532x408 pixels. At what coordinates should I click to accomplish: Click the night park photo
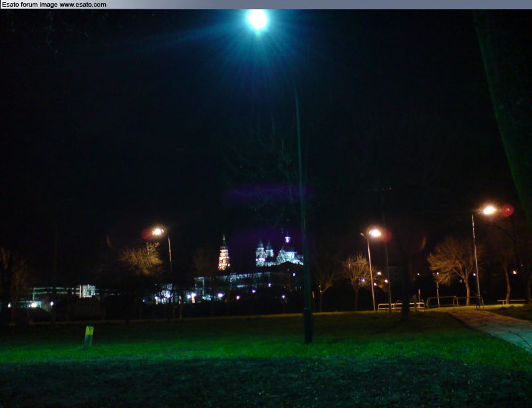(266, 209)
